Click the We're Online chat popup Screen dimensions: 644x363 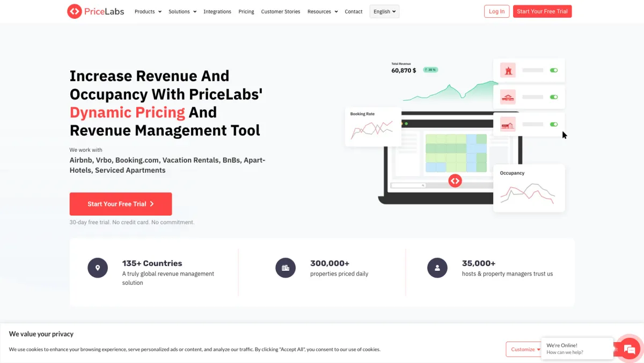(x=577, y=349)
